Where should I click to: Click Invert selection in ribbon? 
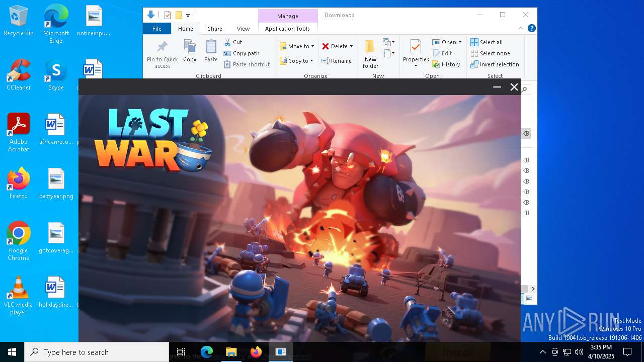pyautogui.click(x=495, y=64)
